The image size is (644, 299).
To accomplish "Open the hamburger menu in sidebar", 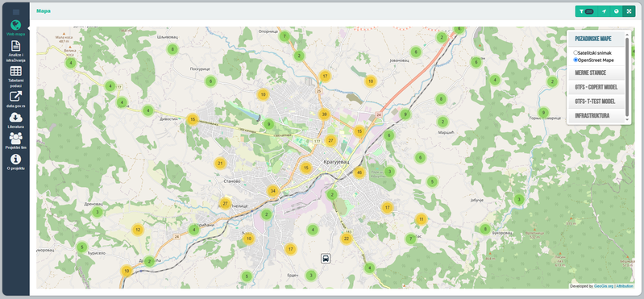I will click(x=16, y=12).
